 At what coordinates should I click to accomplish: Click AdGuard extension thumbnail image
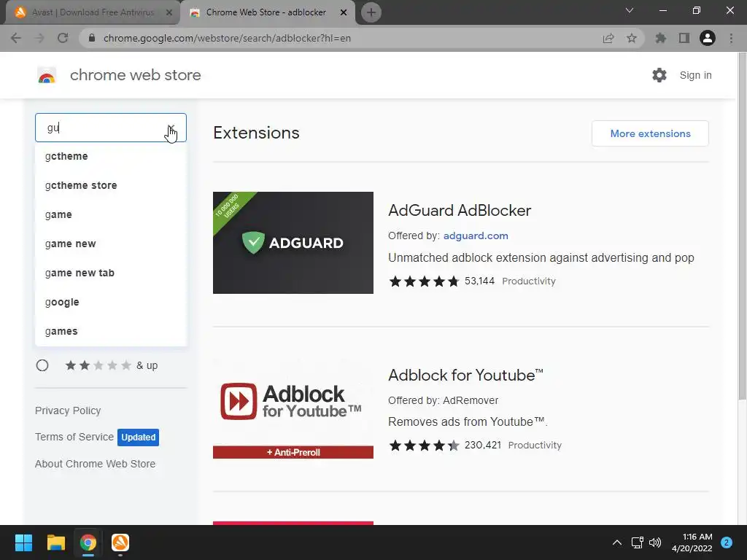coord(293,243)
